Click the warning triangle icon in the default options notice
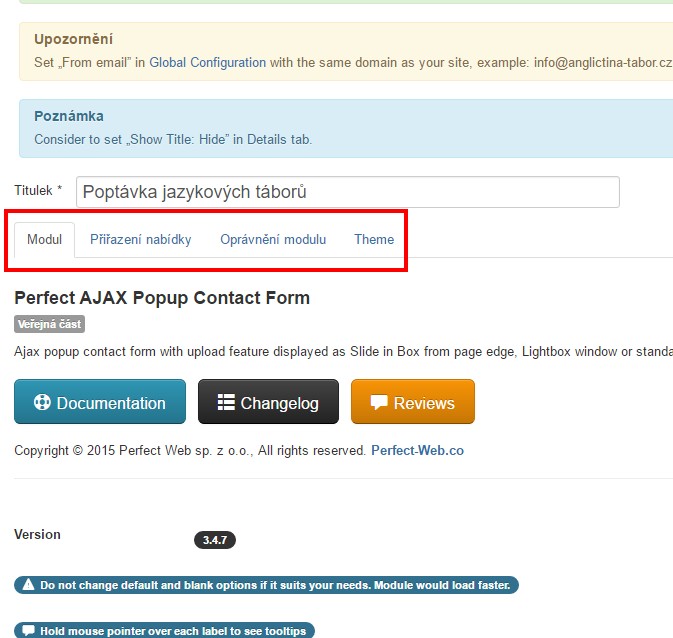The width and height of the screenshot is (673, 638). 28,585
